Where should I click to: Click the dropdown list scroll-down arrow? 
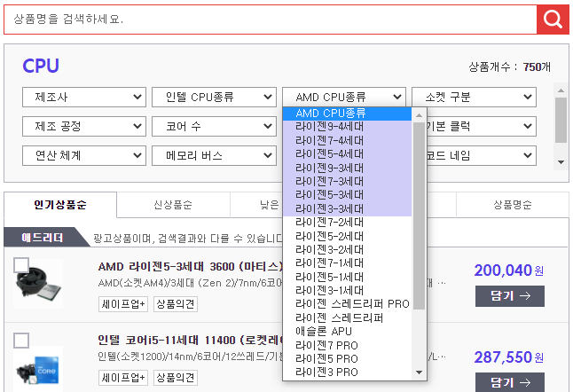(x=420, y=372)
